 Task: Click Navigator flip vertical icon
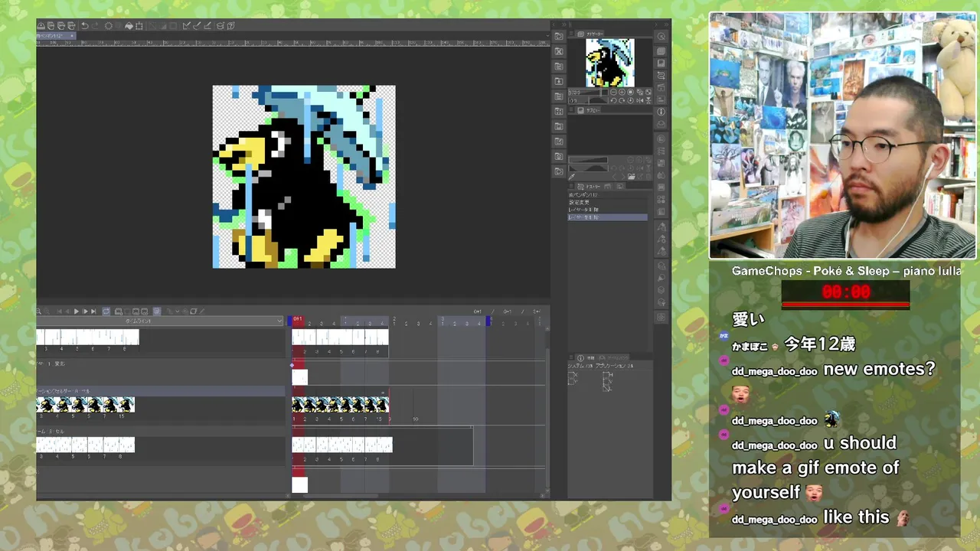click(648, 100)
